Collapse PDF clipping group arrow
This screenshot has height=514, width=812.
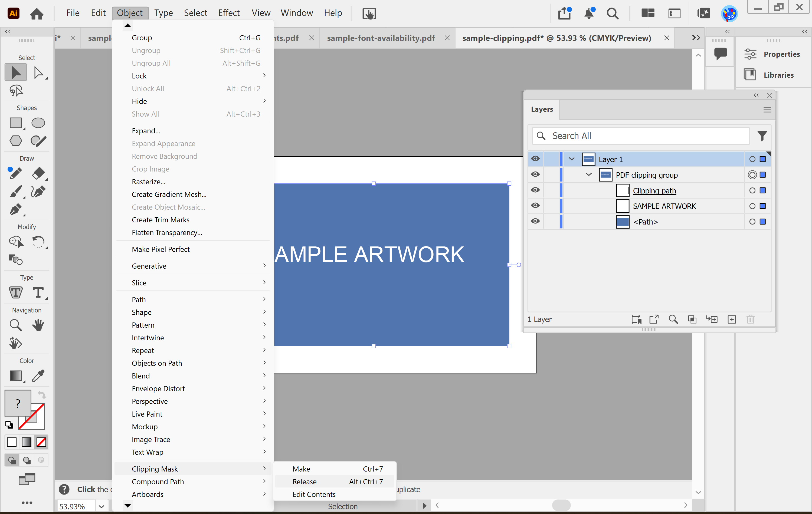tap(589, 174)
